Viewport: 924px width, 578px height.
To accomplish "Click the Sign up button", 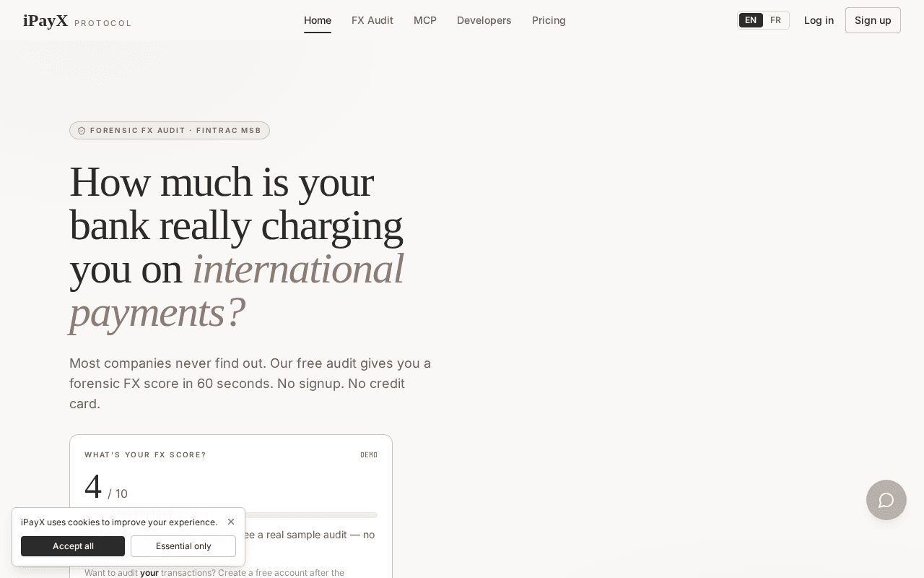I will 873,20.
